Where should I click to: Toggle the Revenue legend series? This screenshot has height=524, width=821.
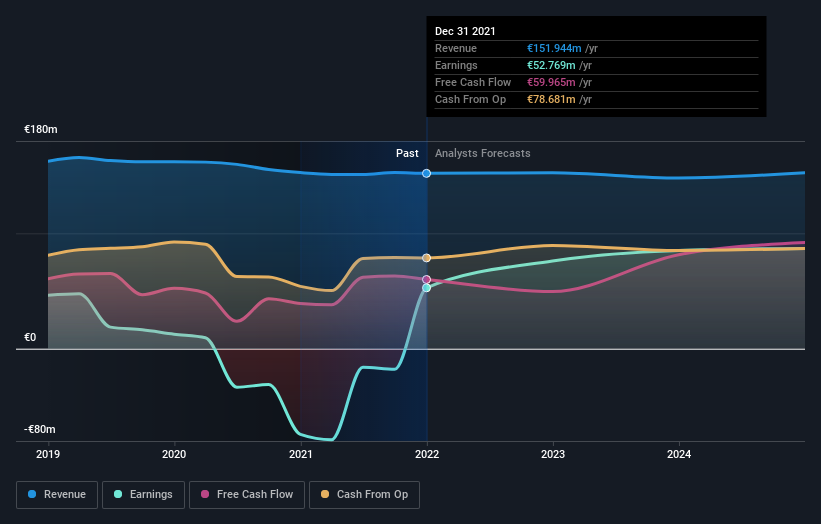click(57, 495)
